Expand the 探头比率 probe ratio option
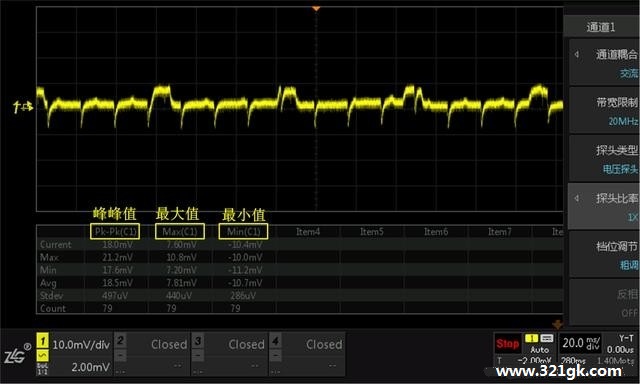Viewport: 640px width, 384px height. (x=604, y=206)
